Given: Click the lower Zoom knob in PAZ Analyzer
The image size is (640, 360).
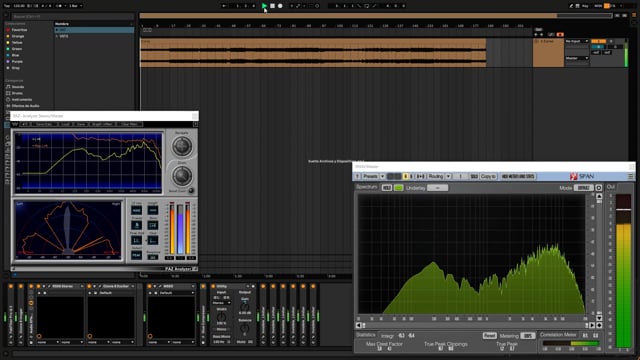Looking at the screenshot, I should 182,176.
